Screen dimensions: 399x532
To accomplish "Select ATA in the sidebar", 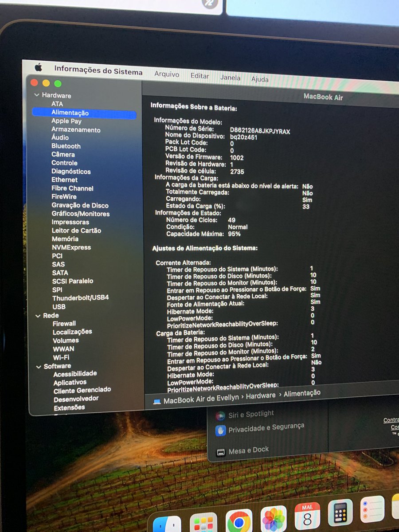I will [57, 104].
